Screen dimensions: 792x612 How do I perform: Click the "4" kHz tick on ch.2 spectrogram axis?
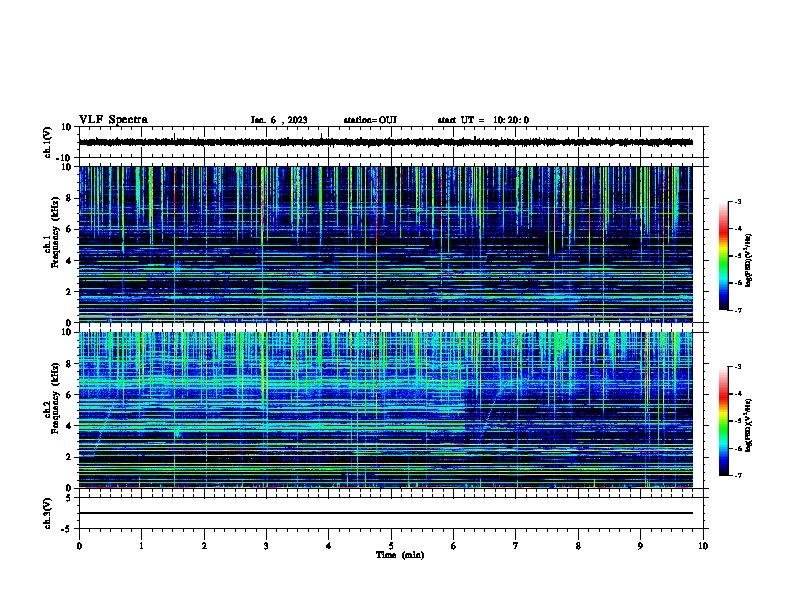(x=69, y=426)
